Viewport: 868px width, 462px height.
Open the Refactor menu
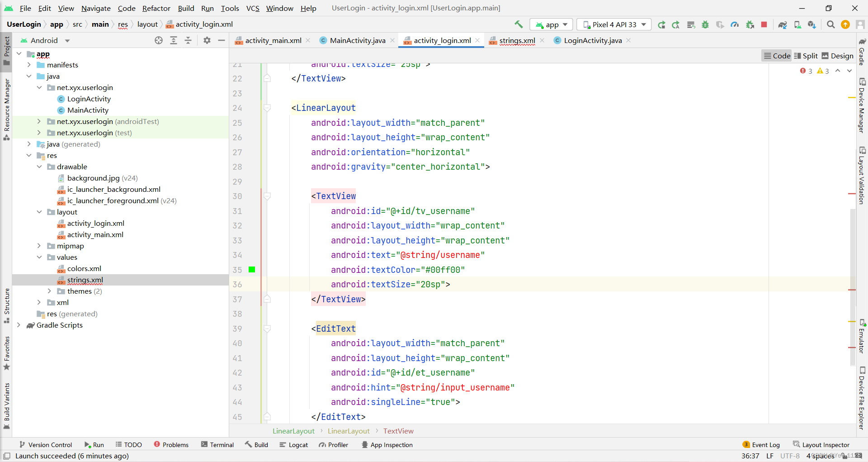click(156, 8)
